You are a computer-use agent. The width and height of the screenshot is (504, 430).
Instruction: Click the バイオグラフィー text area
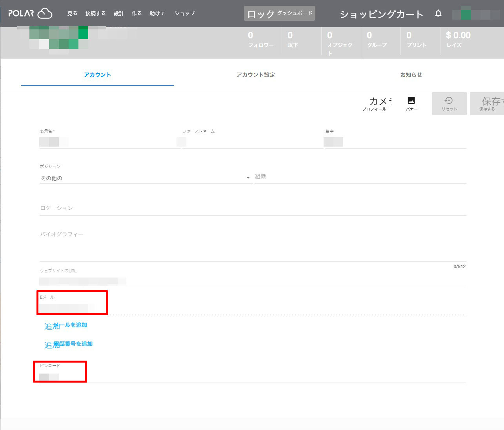point(253,245)
